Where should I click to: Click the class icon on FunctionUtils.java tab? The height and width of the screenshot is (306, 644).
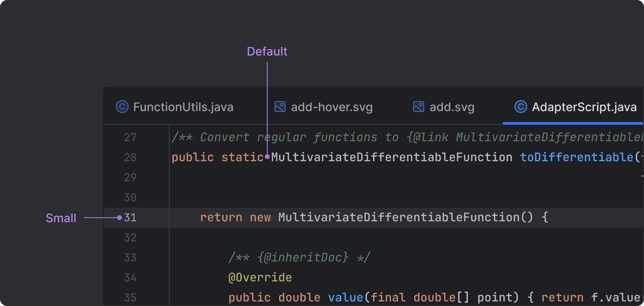tap(122, 107)
